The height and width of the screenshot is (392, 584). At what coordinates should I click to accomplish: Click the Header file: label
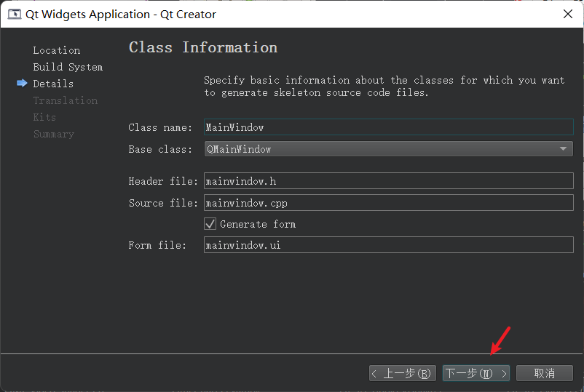click(x=163, y=181)
